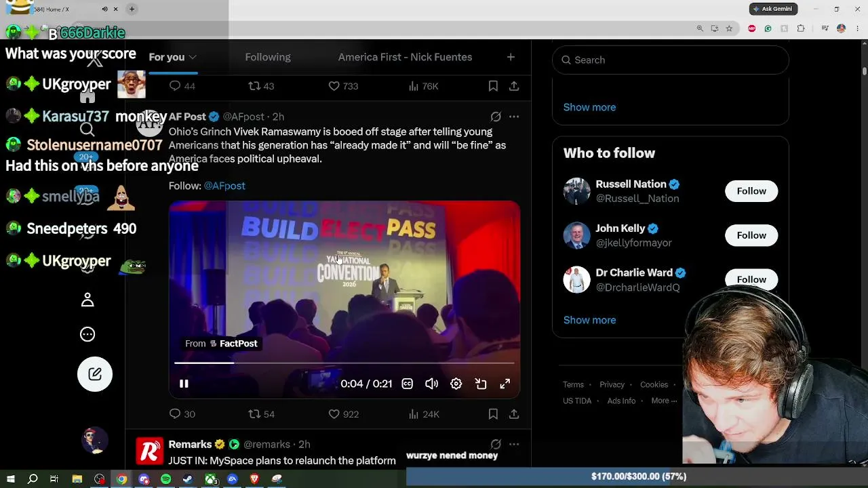Open the Privacy footer link
This screenshot has height=488, width=868.
tap(612, 385)
